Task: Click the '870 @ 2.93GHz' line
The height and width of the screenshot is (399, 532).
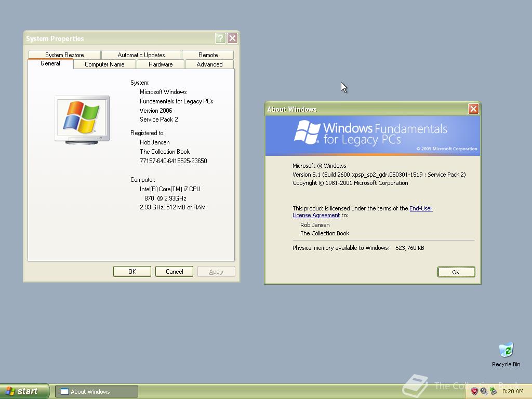Action: pyautogui.click(x=165, y=198)
